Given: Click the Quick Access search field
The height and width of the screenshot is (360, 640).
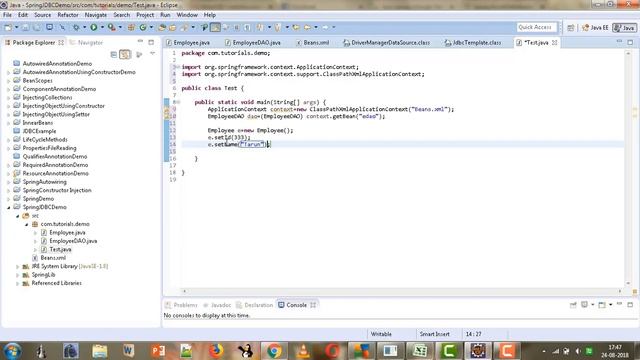Looking at the screenshot, I should [536, 27].
